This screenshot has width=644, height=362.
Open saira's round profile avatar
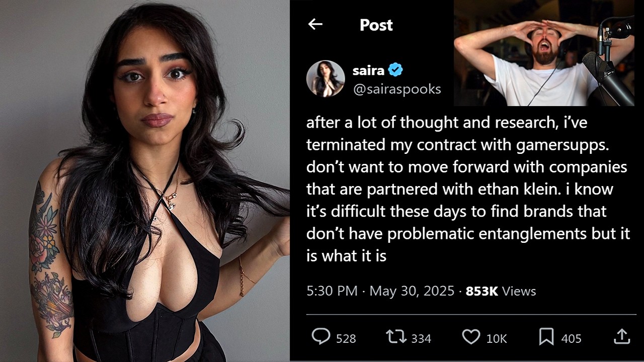(326, 78)
